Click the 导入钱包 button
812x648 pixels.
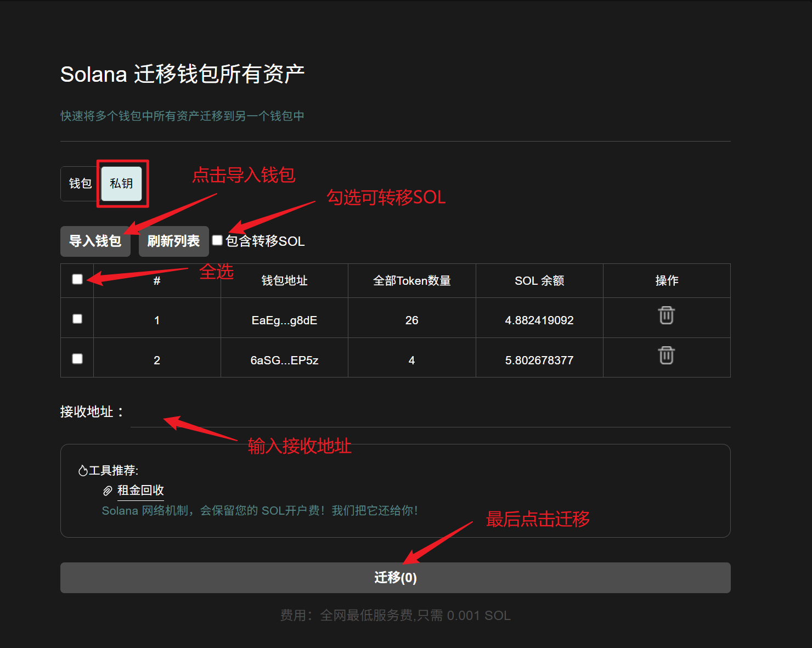pos(95,241)
